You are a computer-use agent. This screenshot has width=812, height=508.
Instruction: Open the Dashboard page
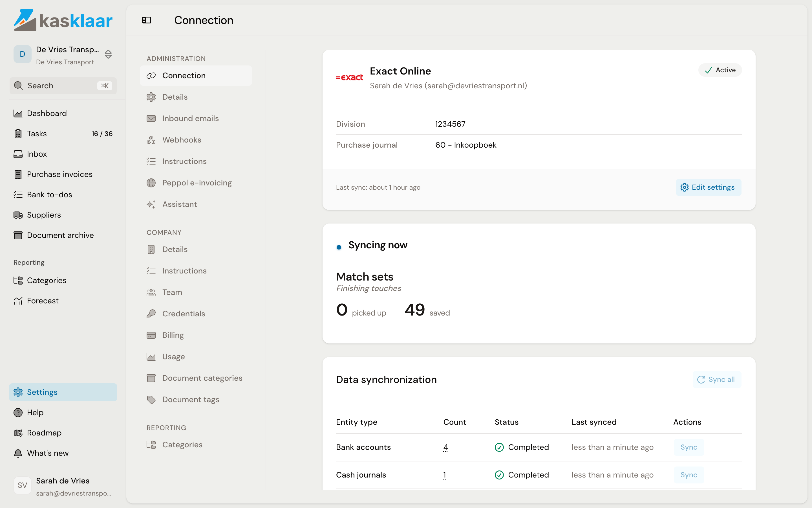click(63, 113)
